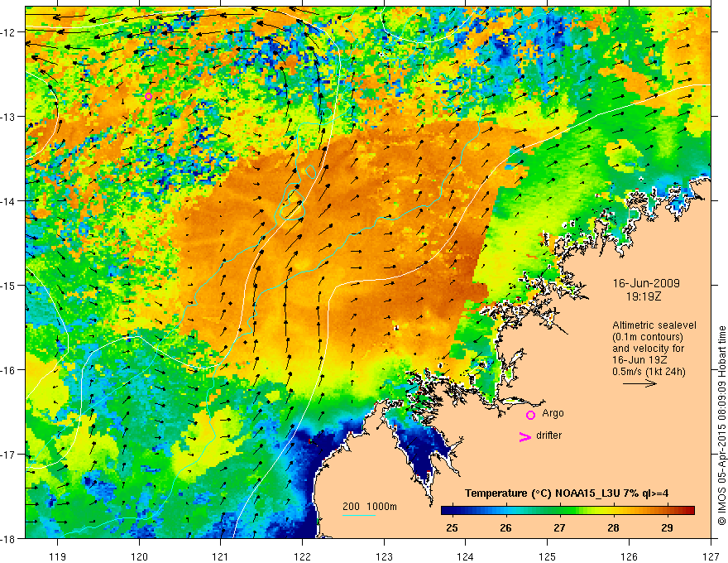Click longitude axis label 122

(x=302, y=556)
